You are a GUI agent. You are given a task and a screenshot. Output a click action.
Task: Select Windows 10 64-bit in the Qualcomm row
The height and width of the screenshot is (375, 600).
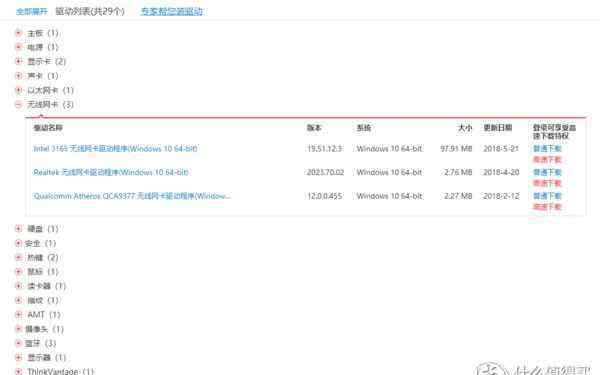point(390,196)
